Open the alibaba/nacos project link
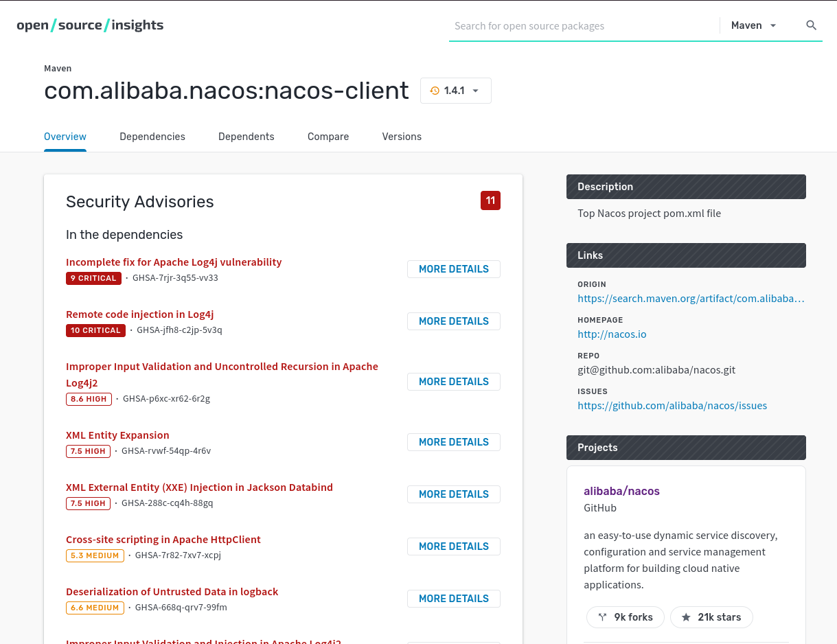The width and height of the screenshot is (837, 644). pyautogui.click(x=621, y=491)
